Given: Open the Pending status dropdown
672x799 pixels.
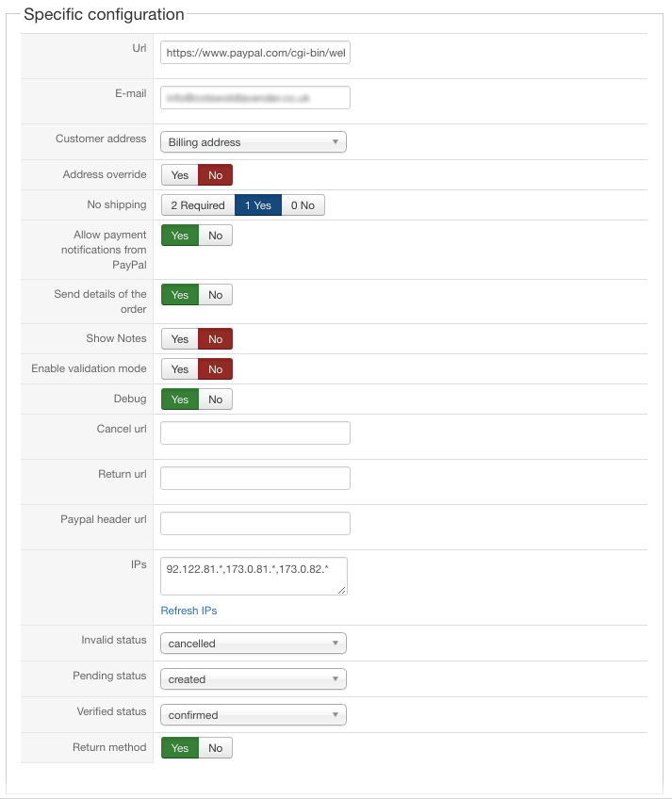Looking at the screenshot, I should pos(254,679).
